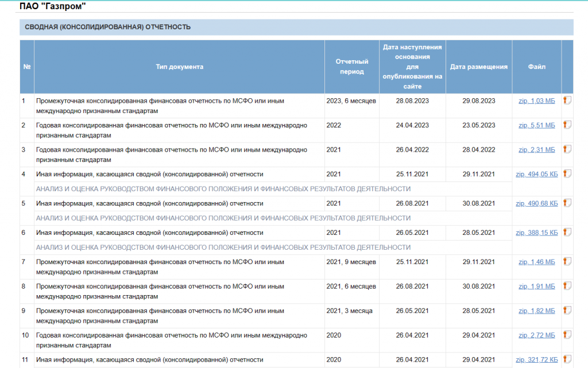Click the signature icon in row 3

(567, 149)
